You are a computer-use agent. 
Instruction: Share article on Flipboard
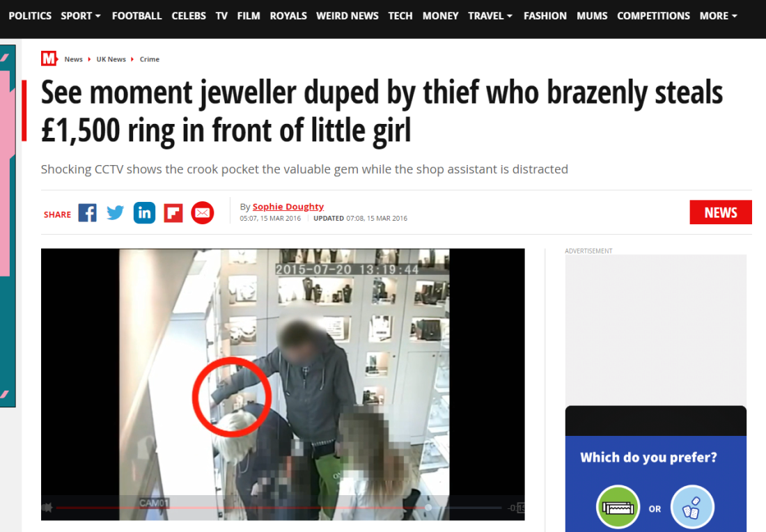point(173,213)
